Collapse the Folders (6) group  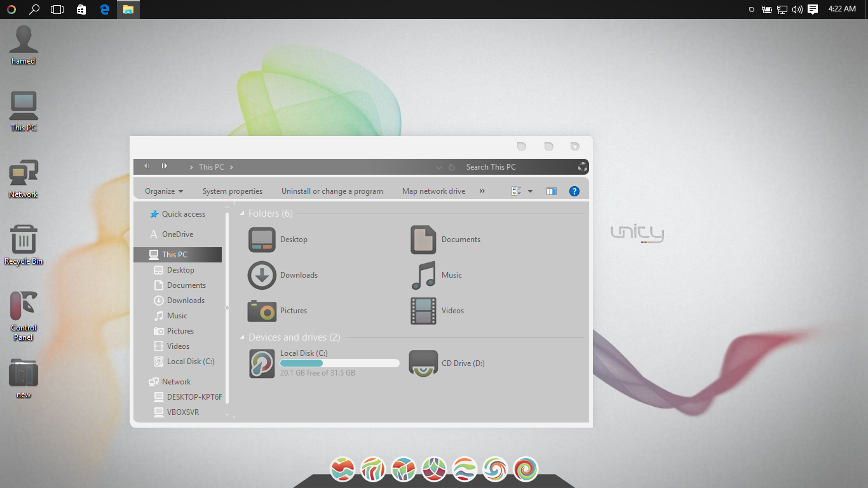click(x=242, y=213)
